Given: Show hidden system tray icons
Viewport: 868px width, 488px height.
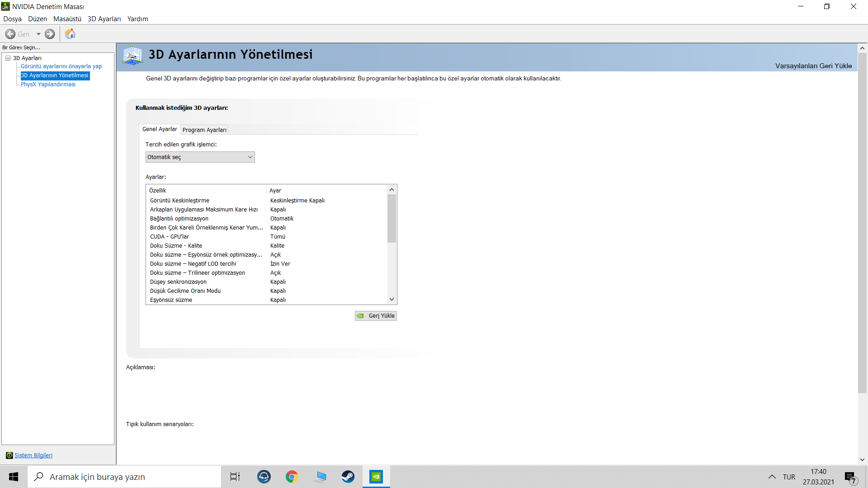Looking at the screenshot, I should pyautogui.click(x=772, y=477).
